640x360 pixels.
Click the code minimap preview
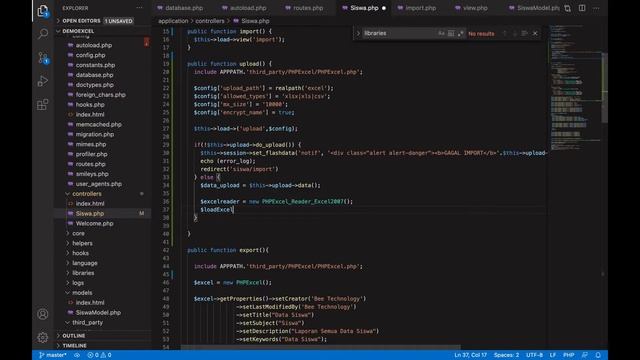575,88
